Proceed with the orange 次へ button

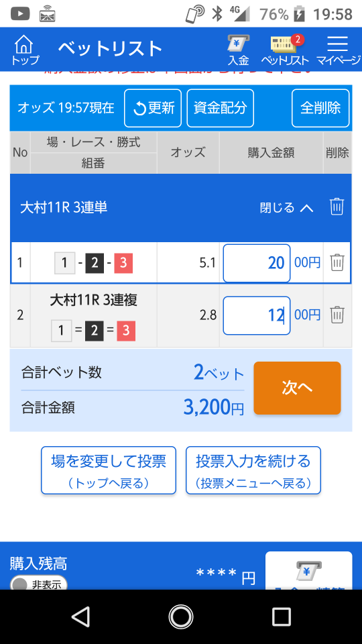pos(297,388)
